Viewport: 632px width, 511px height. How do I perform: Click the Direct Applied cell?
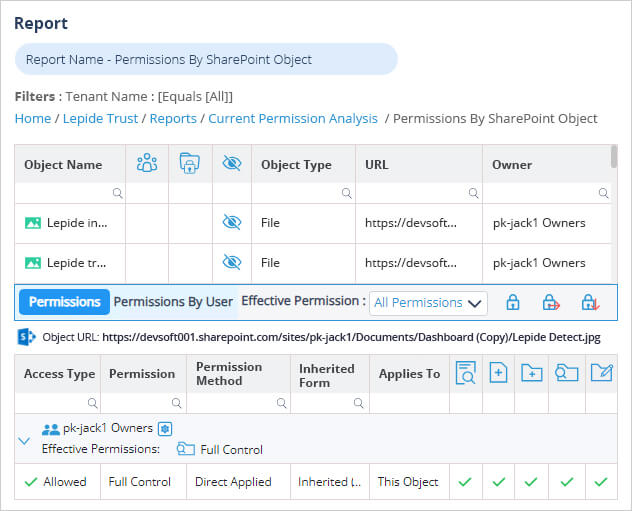[x=238, y=482]
